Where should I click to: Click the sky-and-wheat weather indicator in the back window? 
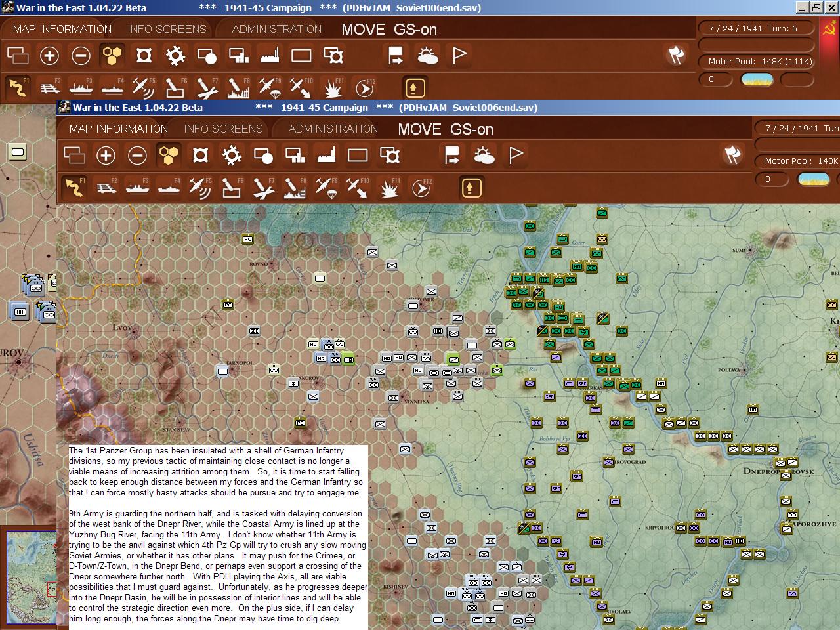[x=757, y=79]
